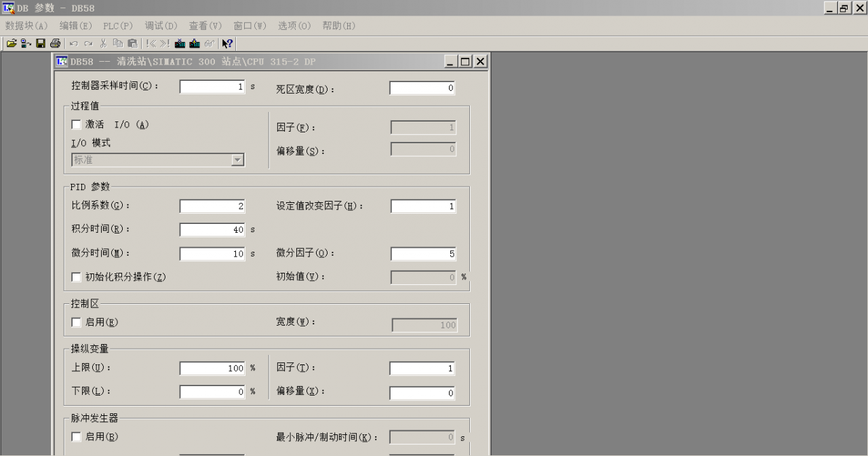Open the 调试 menu

click(x=161, y=26)
